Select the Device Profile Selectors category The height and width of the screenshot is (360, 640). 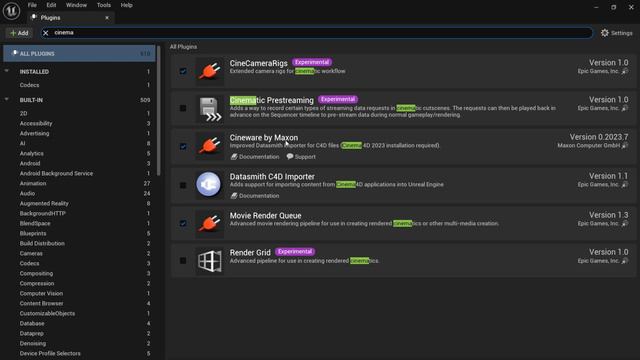[x=79, y=353]
